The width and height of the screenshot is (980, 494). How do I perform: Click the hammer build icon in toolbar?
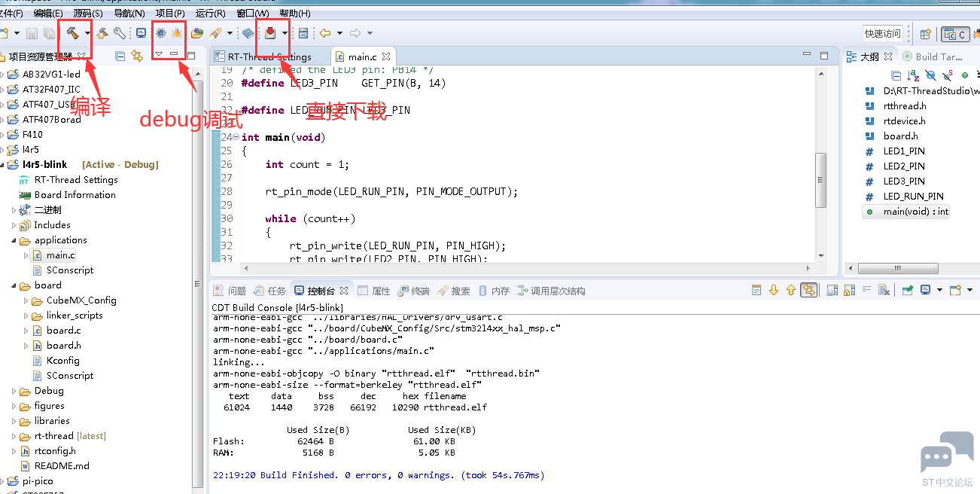pyautogui.click(x=72, y=33)
